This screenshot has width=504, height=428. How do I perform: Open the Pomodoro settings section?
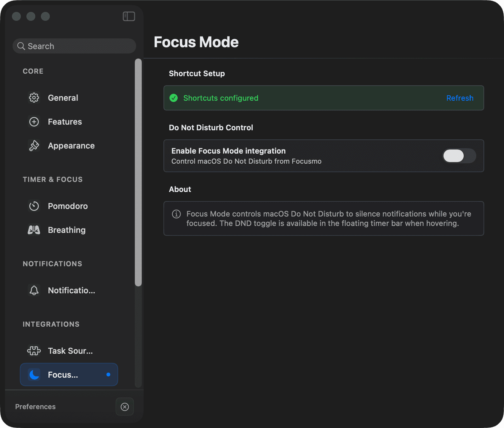(69, 206)
